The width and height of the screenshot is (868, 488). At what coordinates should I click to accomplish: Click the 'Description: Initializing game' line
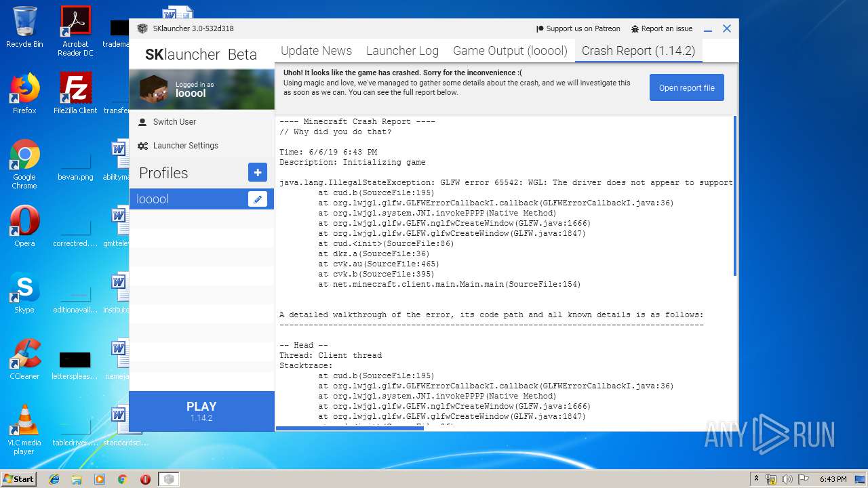pyautogui.click(x=353, y=163)
